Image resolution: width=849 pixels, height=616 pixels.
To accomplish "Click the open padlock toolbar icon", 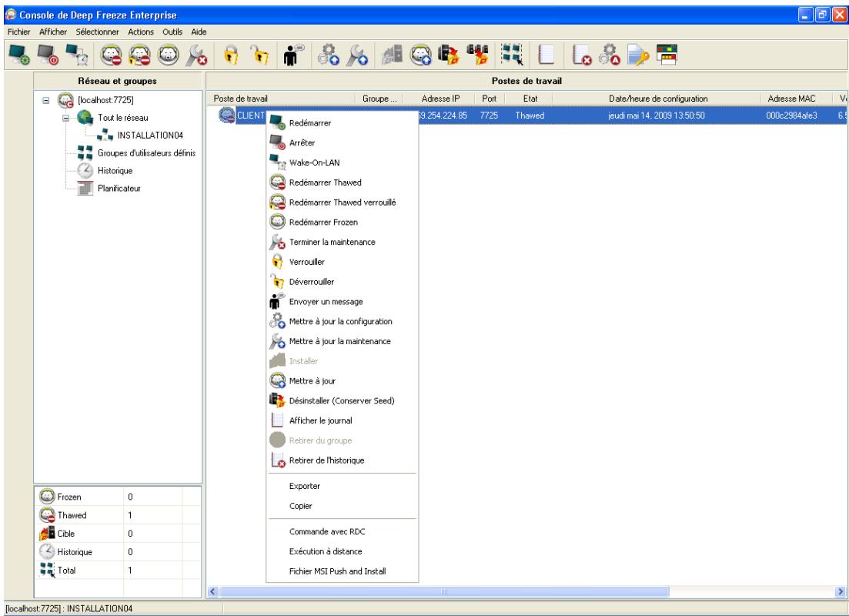I will [x=260, y=55].
